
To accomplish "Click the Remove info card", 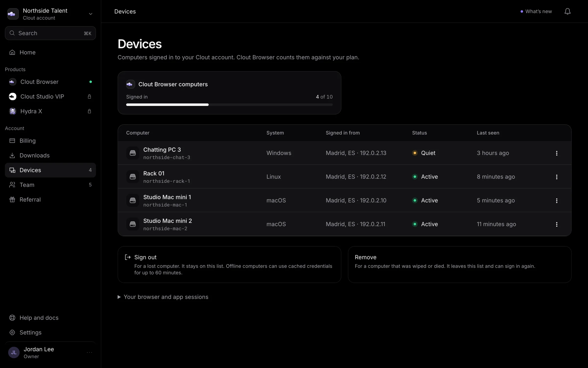I will [x=460, y=264].
